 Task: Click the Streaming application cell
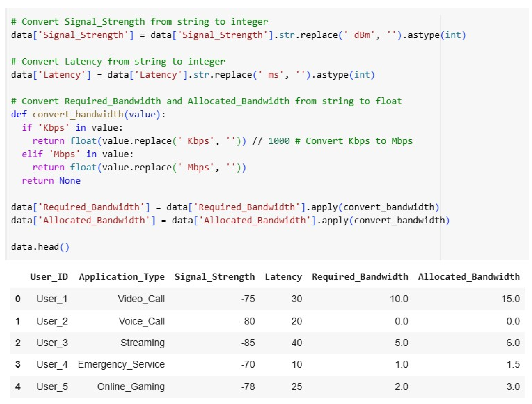(142, 343)
